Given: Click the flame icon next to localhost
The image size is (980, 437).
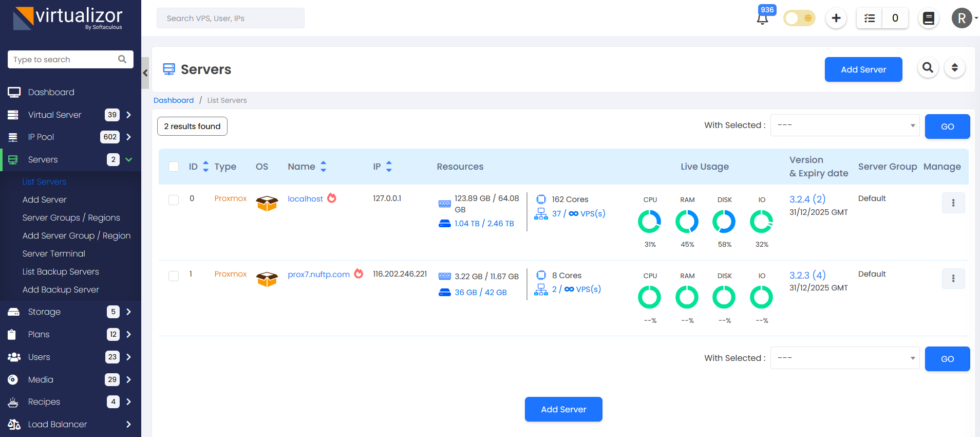Looking at the screenshot, I should (x=332, y=198).
